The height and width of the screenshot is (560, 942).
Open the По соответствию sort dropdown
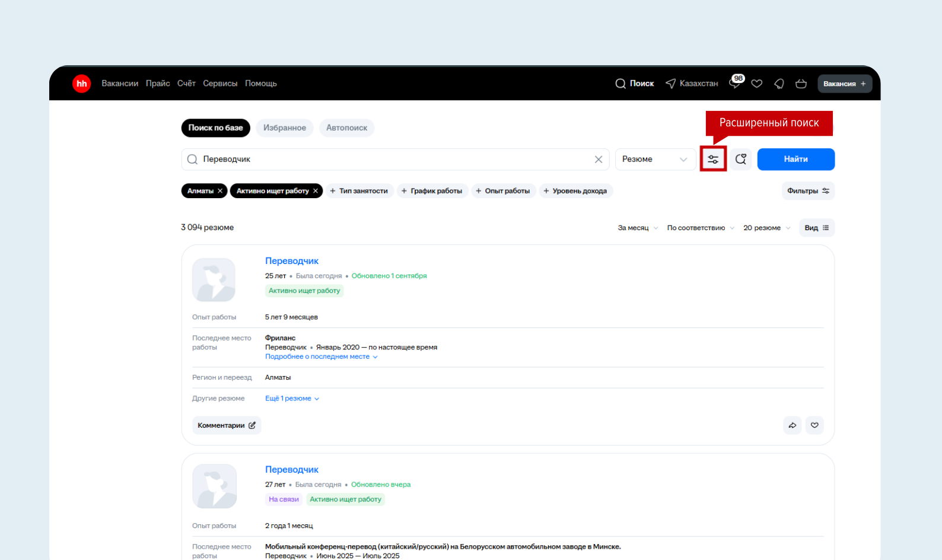pos(701,228)
